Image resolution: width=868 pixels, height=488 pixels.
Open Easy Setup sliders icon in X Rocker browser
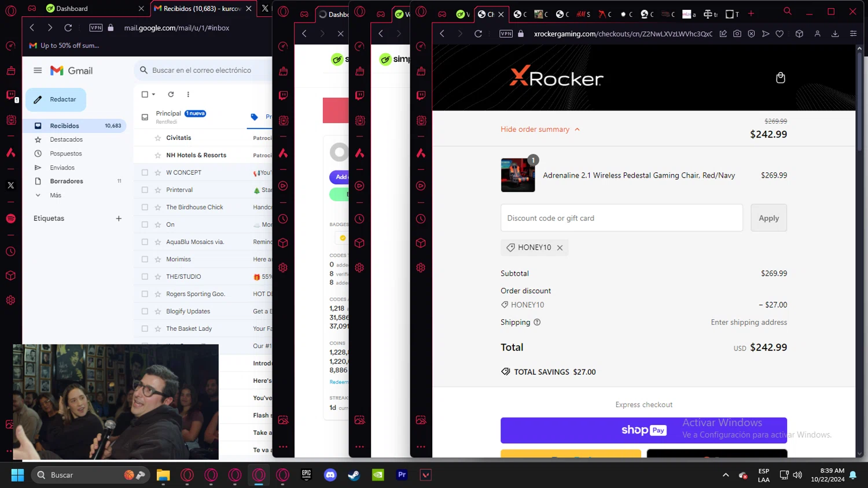point(853,34)
